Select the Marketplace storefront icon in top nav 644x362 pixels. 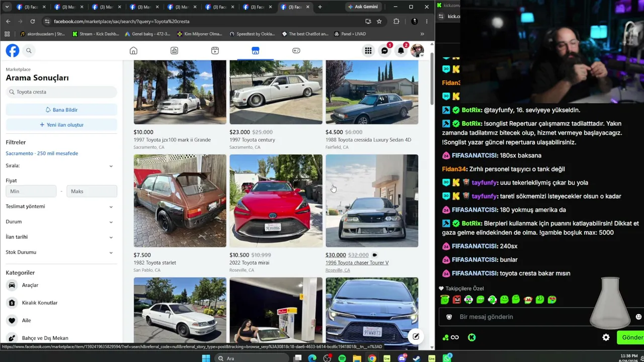[255, 50]
